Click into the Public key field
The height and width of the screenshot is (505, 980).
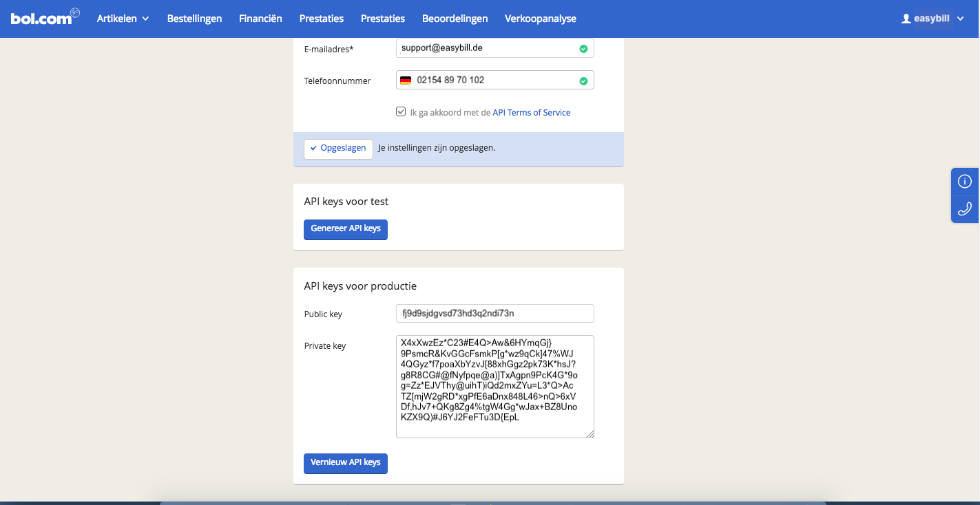(494, 314)
